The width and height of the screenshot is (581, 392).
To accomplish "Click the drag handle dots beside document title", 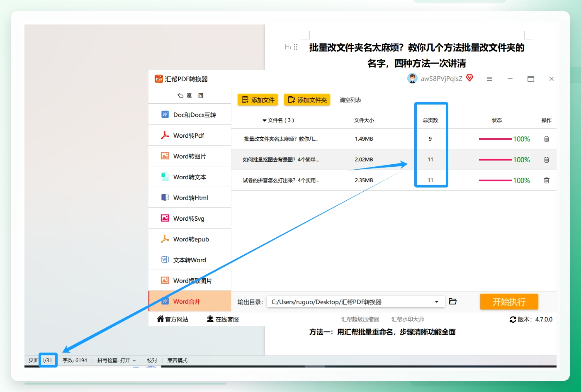I will (x=296, y=47).
